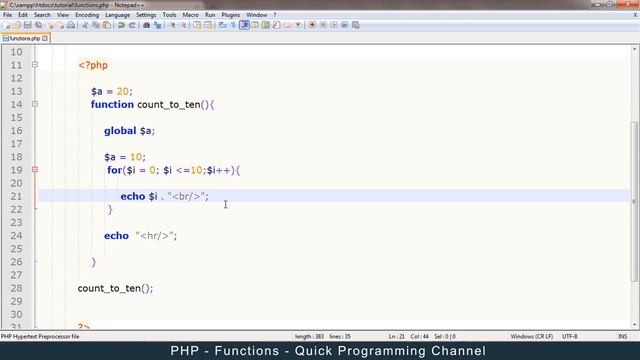Open the Macro menu
Viewport: 640px width, 360px height.
click(x=190, y=15)
